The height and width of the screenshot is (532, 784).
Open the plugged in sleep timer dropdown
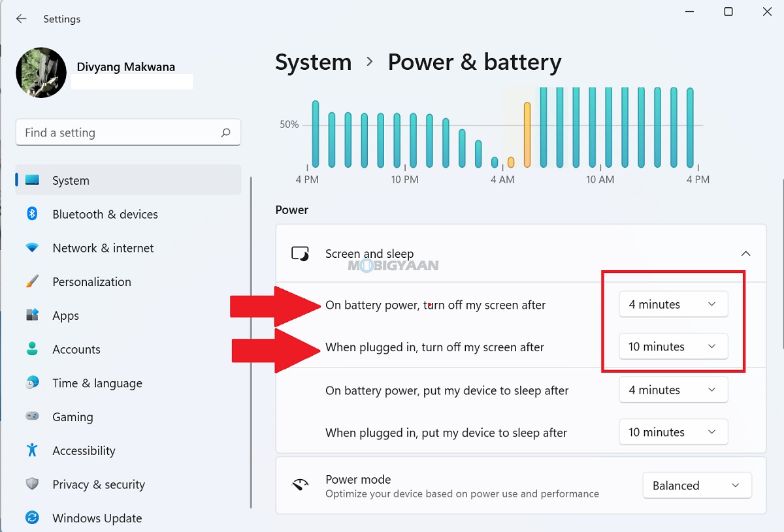[x=673, y=431]
